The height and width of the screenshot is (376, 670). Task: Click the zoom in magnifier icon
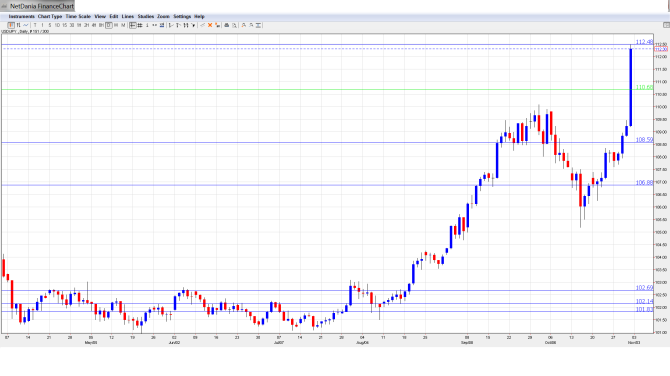click(244, 25)
